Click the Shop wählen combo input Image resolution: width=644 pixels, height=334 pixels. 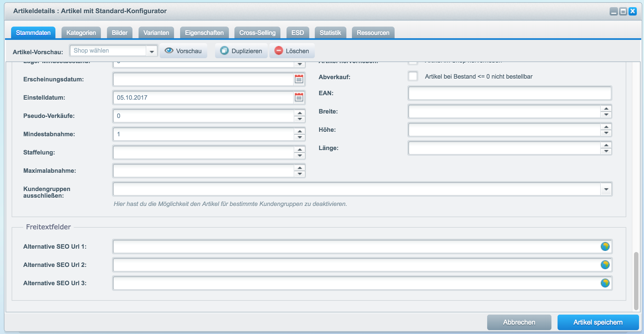click(108, 51)
